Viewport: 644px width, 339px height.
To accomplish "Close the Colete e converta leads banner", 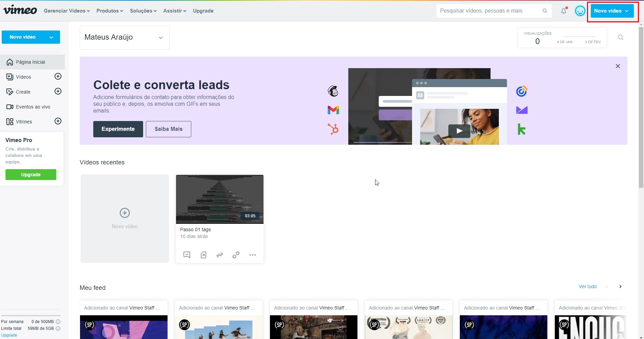I will pyautogui.click(x=618, y=66).
